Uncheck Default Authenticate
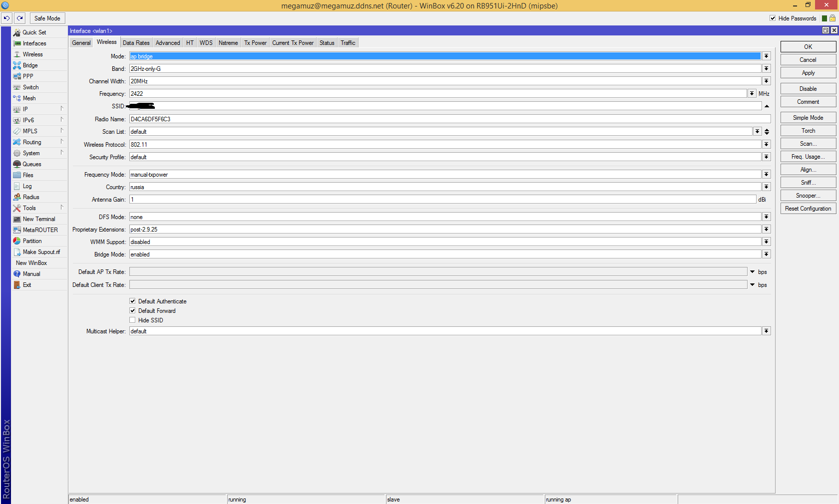 pos(132,301)
